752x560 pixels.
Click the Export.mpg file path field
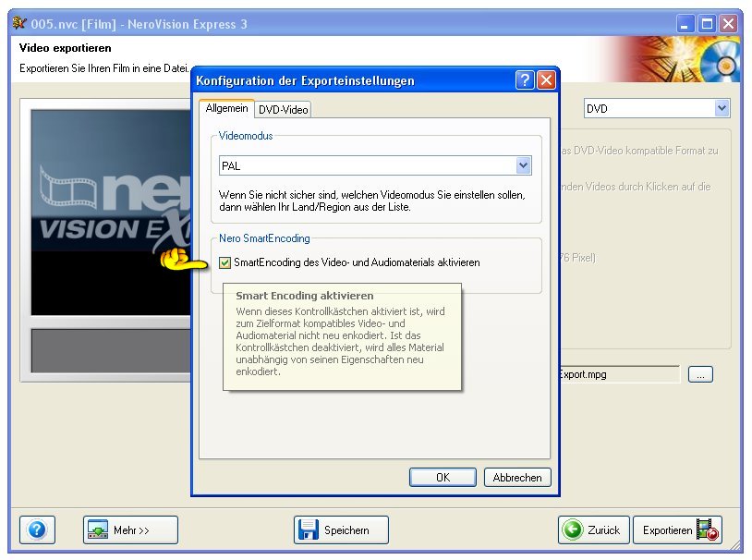(x=617, y=375)
